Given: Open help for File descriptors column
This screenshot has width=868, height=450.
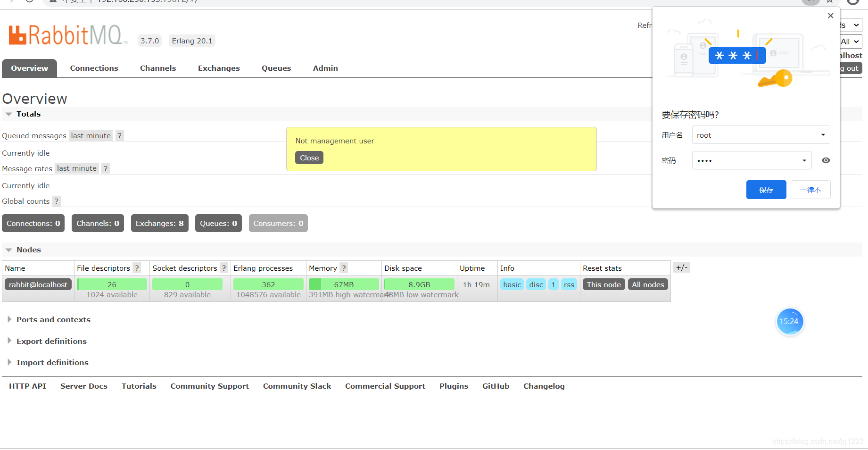Looking at the screenshot, I should tap(137, 268).
